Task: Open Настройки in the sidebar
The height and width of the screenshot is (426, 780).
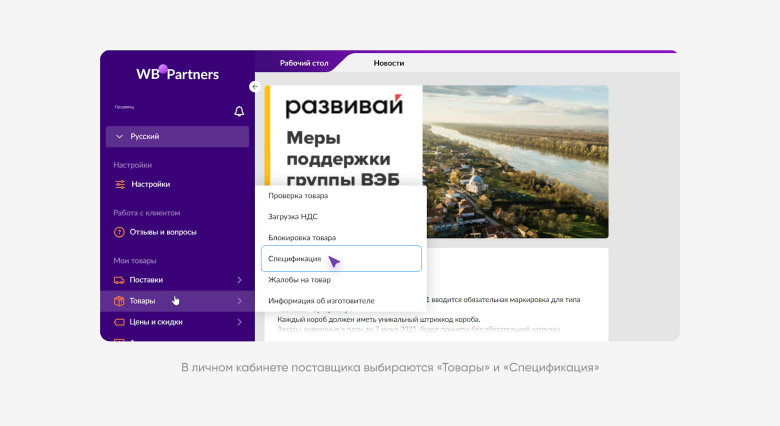Action: tap(151, 184)
